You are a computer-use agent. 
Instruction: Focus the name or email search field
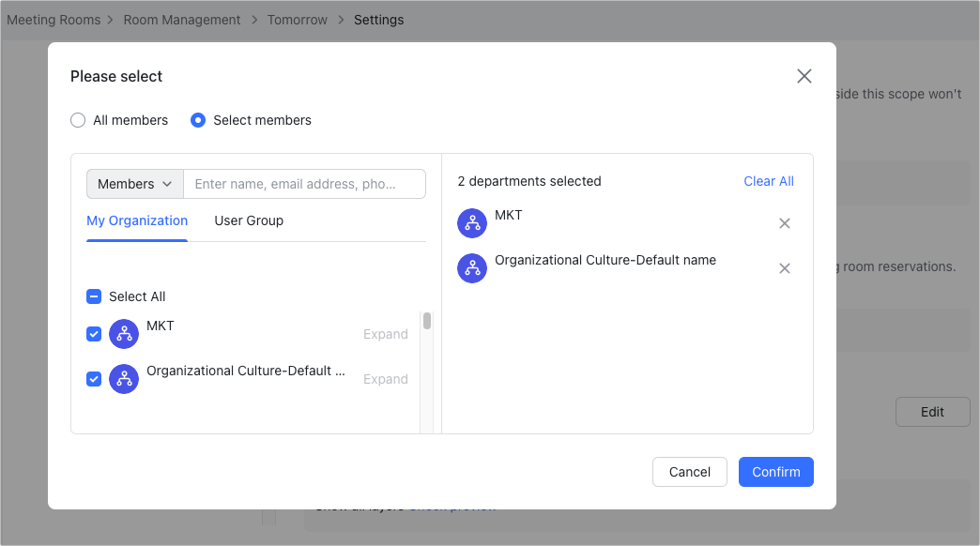(x=304, y=184)
